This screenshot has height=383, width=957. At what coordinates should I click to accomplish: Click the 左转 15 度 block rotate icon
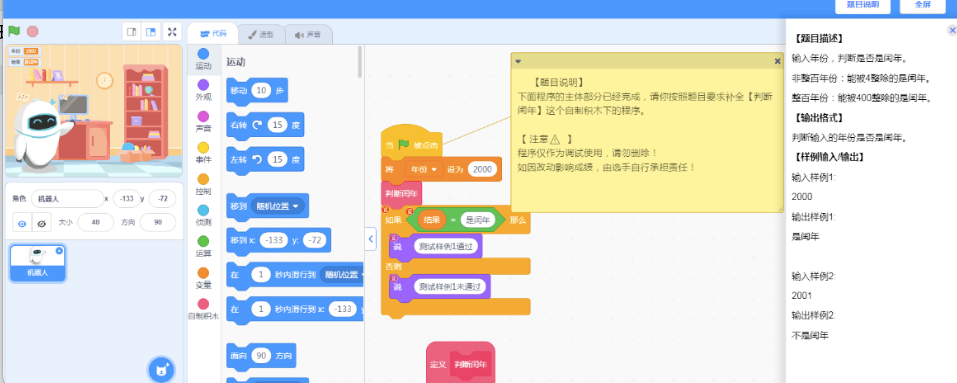pyautogui.click(x=257, y=159)
